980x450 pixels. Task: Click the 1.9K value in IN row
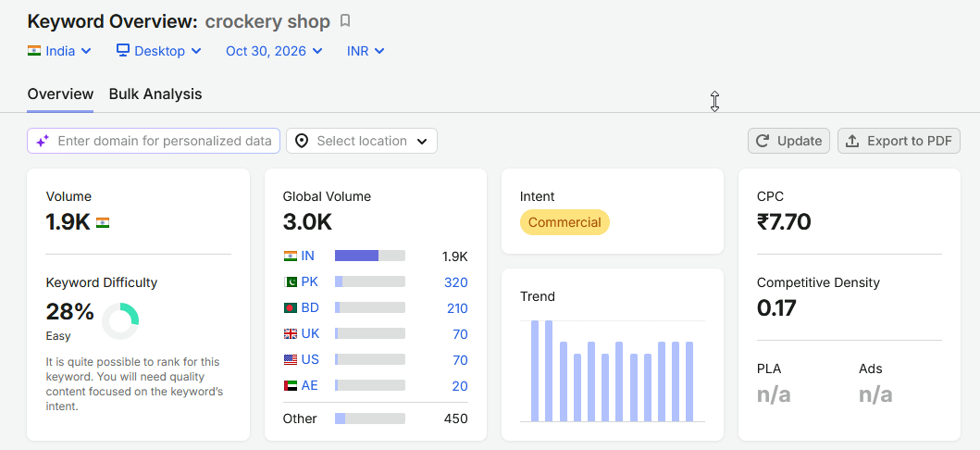coord(455,256)
